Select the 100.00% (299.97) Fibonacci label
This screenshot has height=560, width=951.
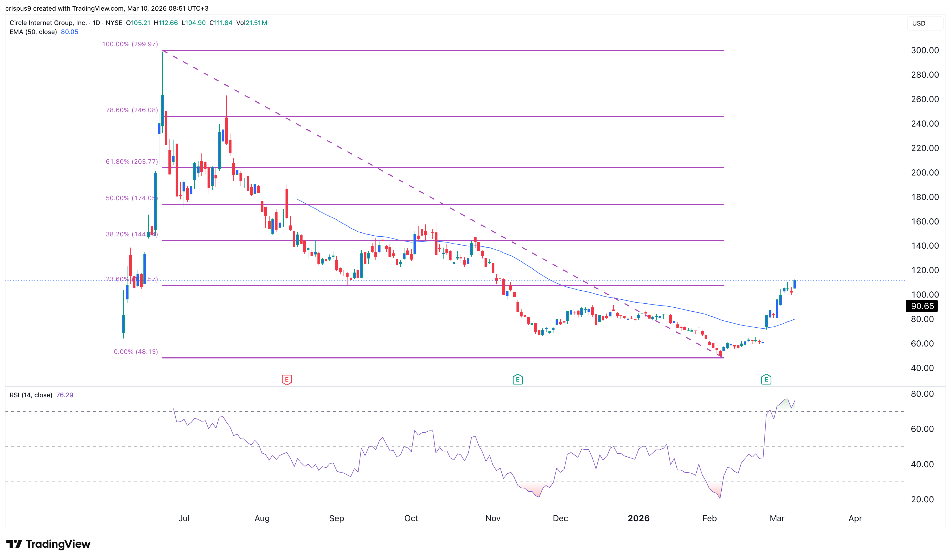click(130, 44)
